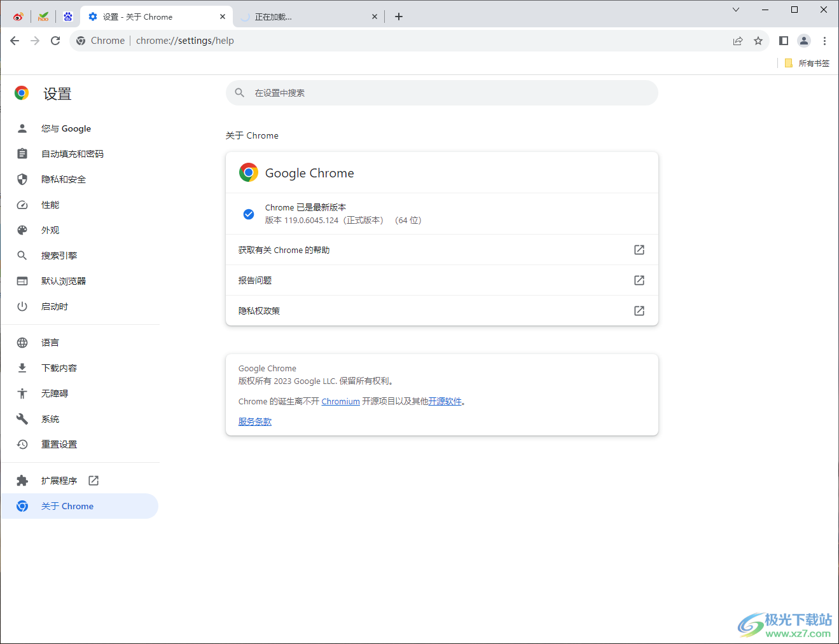Toggle the side panel icon

(784, 41)
